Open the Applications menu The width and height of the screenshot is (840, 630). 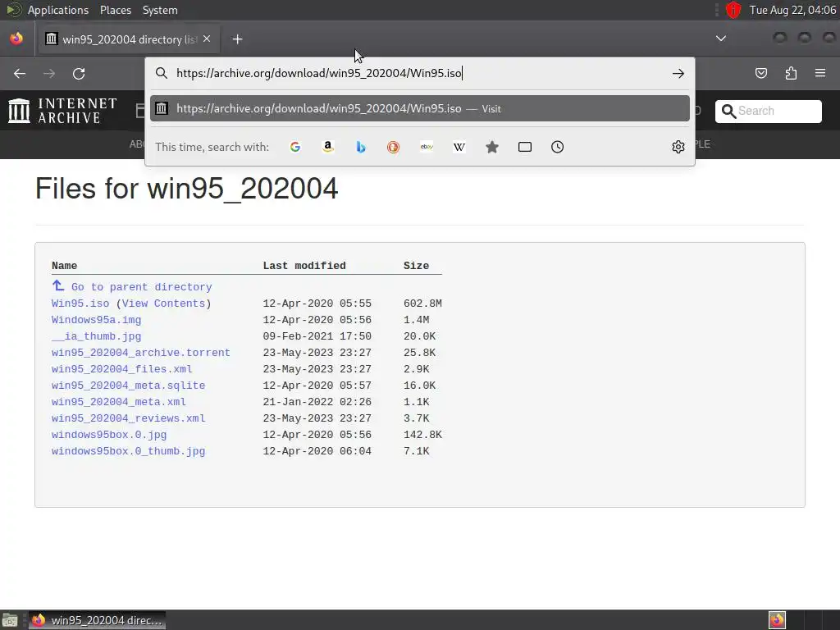58,10
